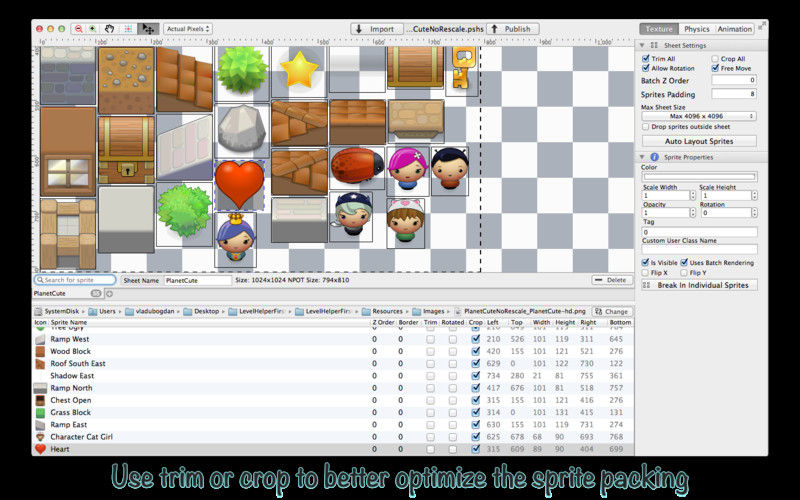
Task: Open the Actual Pixels zoom dropdown
Action: (188, 29)
